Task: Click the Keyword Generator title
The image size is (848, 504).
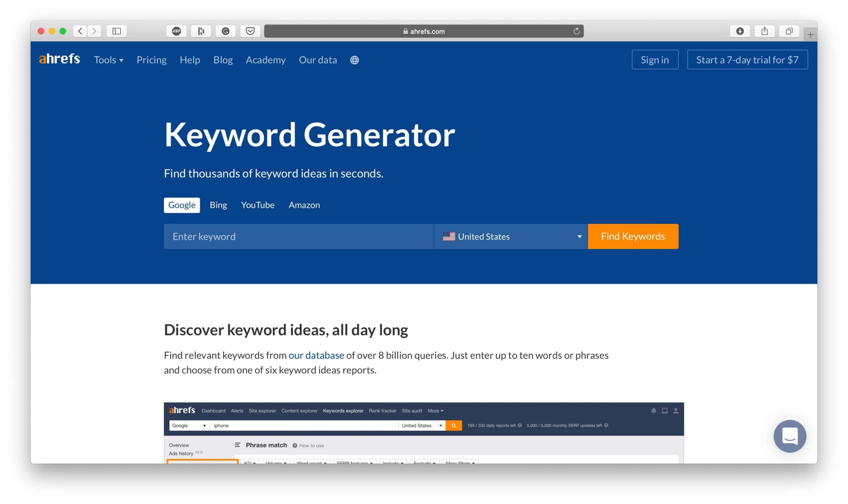Action: click(x=309, y=135)
